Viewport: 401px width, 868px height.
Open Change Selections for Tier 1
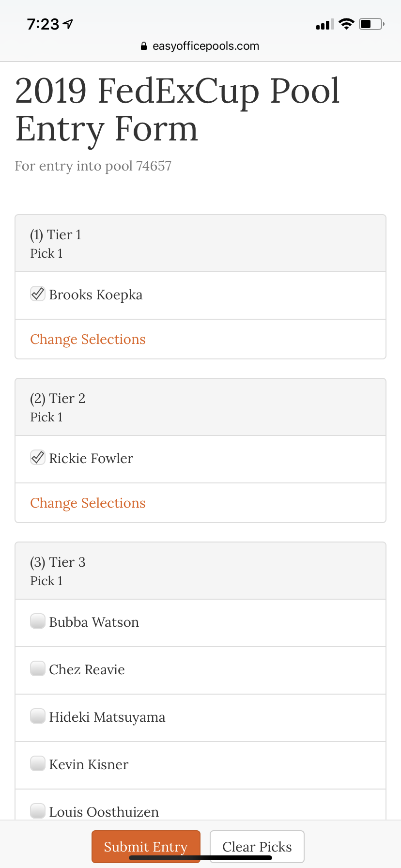(x=88, y=339)
